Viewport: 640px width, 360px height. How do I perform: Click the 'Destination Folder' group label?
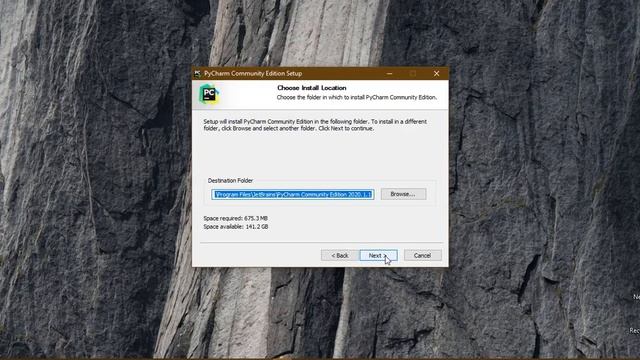230,180
